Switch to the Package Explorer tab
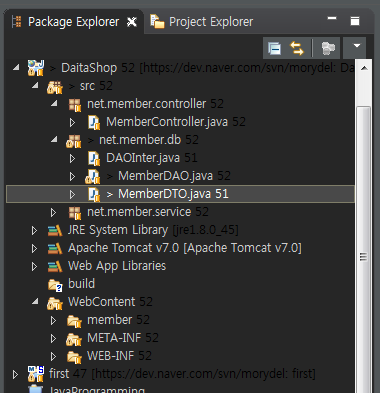 (x=73, y=22)
